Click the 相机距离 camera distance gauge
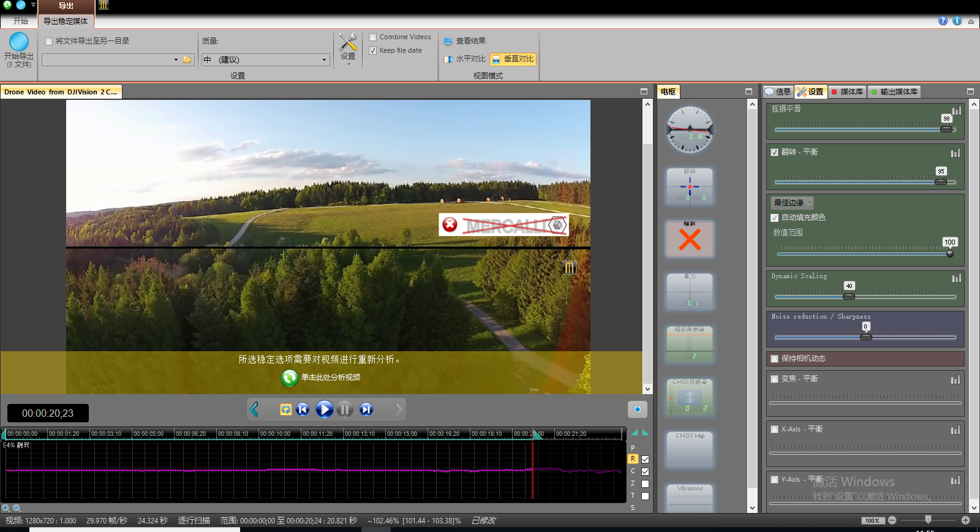This screenshot has width=980, height=532. [x=690, y=344]
